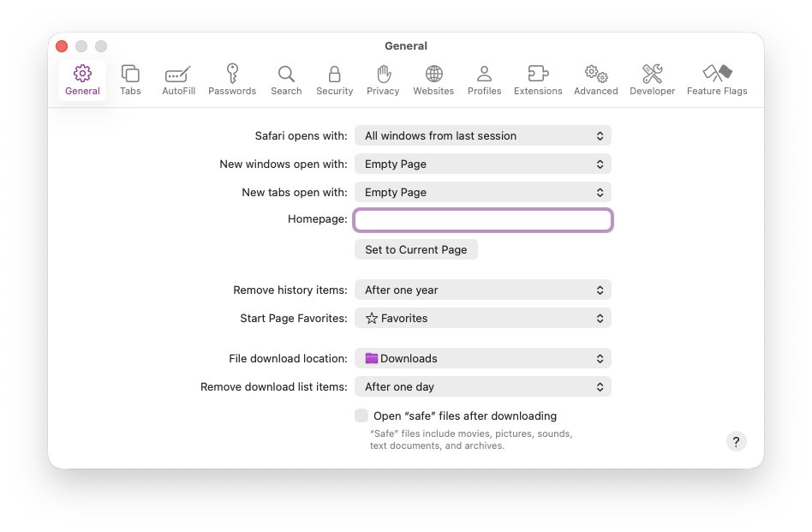Switch to the General tab
The height and width of the screenshot is (532, 812).
click(x=82, y=80)
